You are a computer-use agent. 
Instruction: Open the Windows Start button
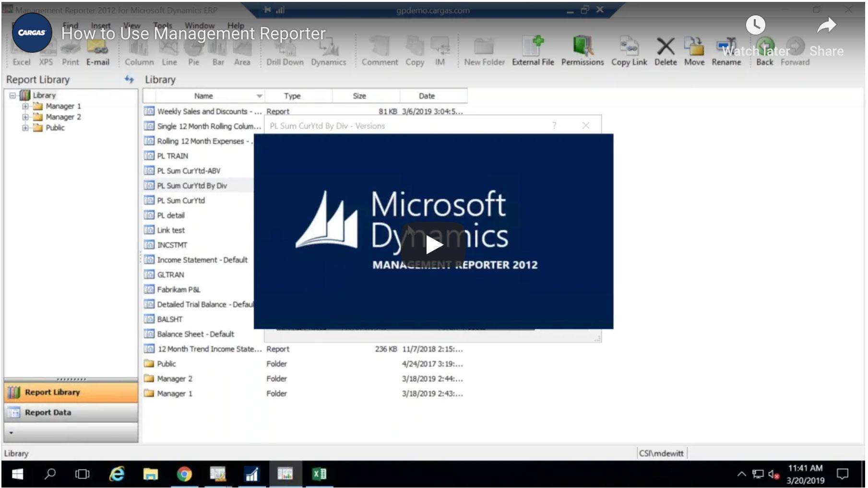pos(18,474)
